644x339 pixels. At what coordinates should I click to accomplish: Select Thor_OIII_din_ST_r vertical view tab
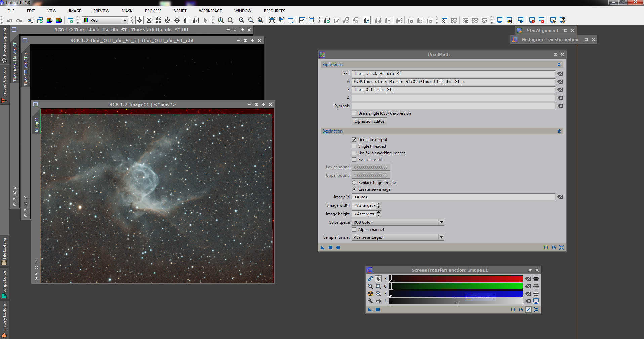point(26,69)
